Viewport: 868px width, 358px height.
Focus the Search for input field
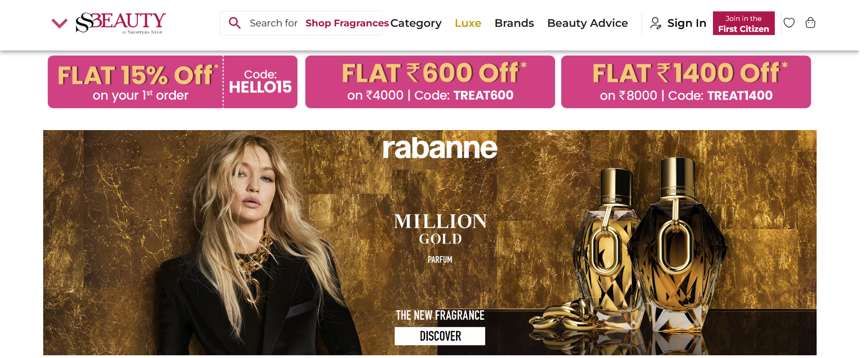pyautogui.click(x=301, y=23)
